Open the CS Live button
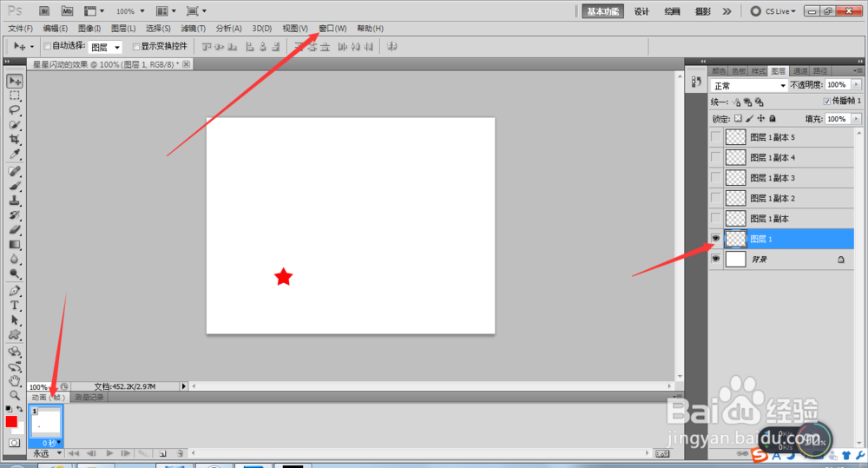868x468 pixels. pos(773,11)
